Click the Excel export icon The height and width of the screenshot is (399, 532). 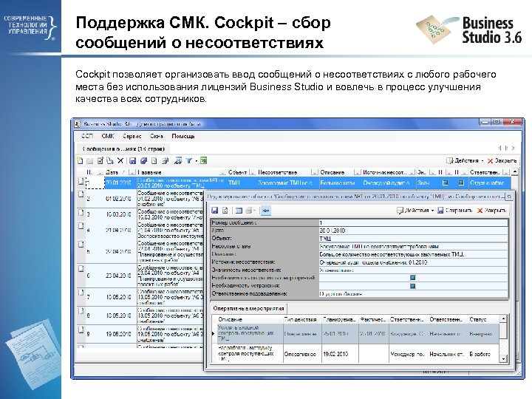(204, 161)
